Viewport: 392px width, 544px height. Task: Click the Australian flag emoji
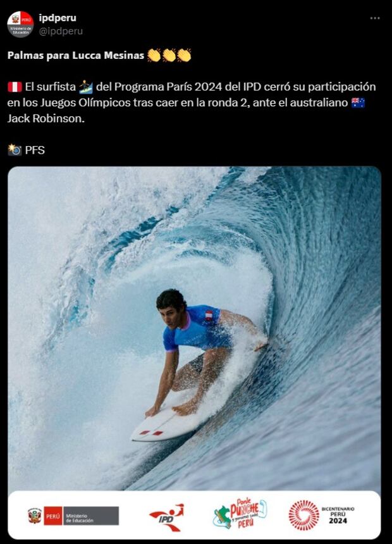click(358, 102)
